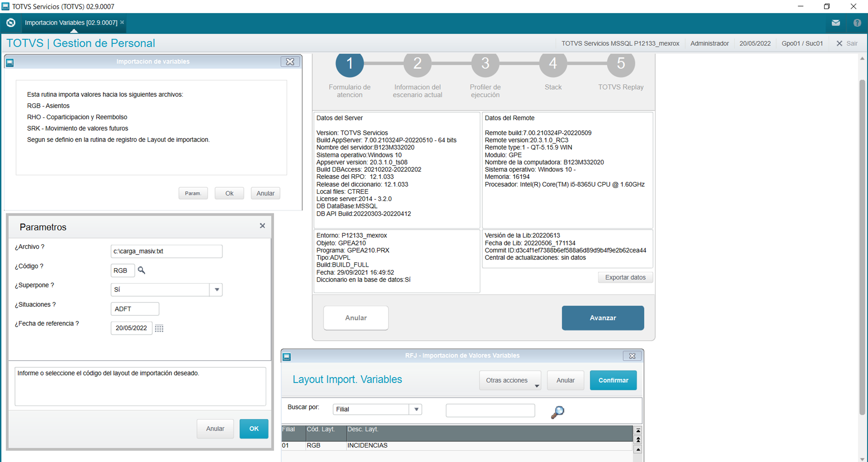This screenshot has width=868, height=462.
Task: Click the Exportar datos button
Action: (x=625, y=278)
